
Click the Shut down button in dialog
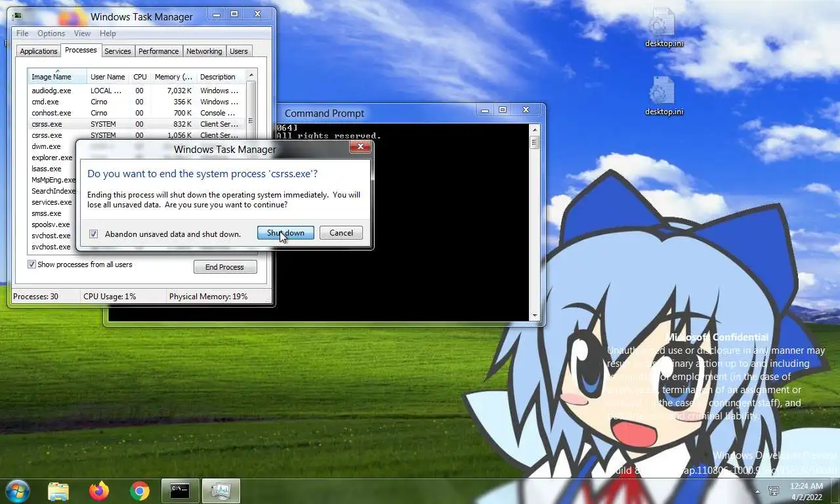coord(285,233)
